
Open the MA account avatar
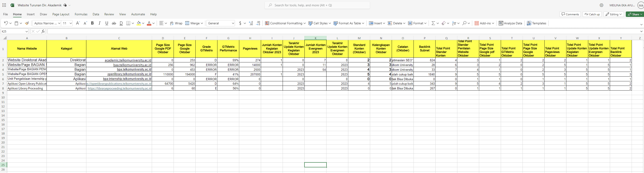click(x=640, y=5)
